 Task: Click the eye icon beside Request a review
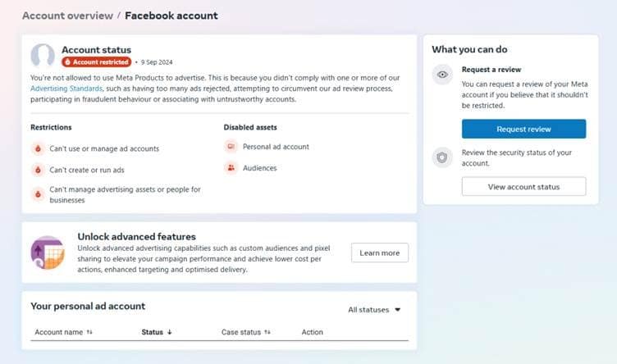(442, 75)
